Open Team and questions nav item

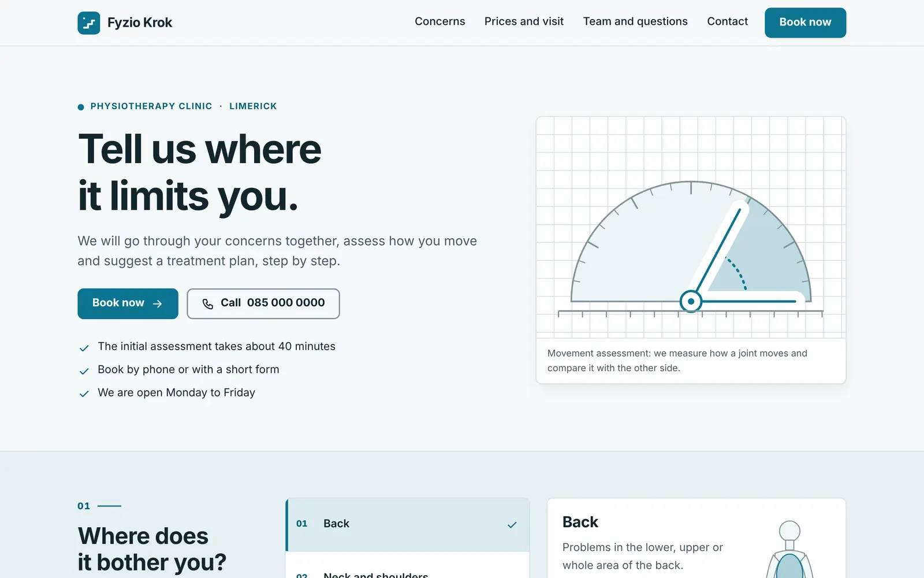(635, 21)
